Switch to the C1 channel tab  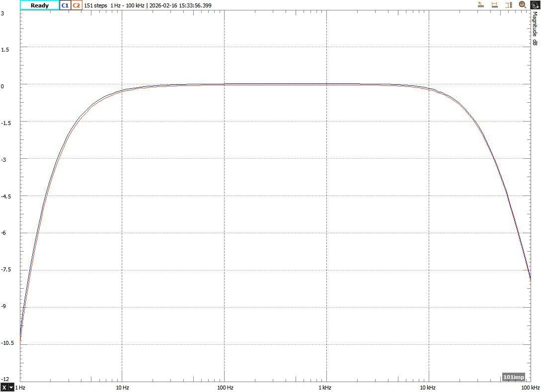tap(65, 5)
